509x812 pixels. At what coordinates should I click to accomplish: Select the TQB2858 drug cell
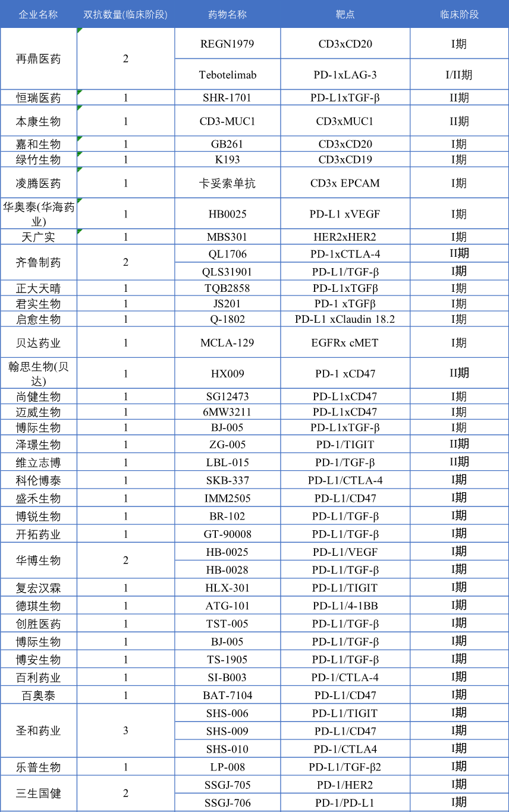(228, 288)
